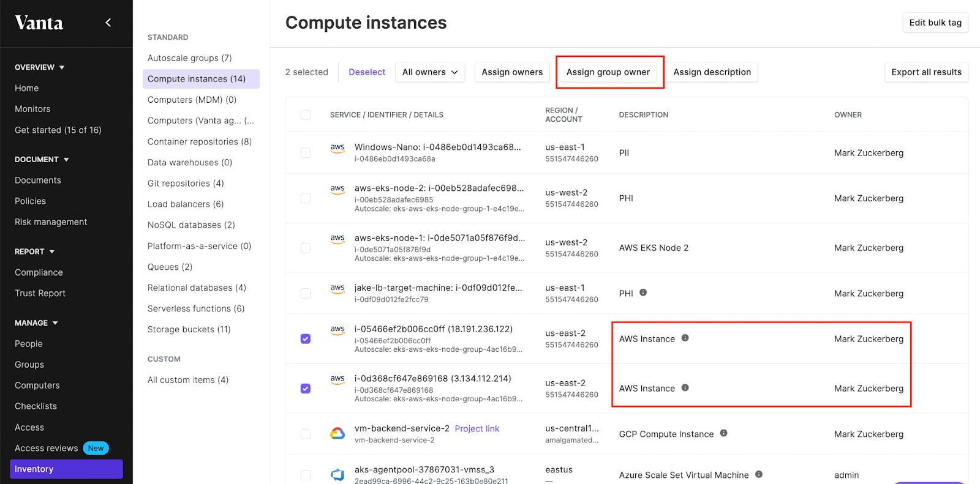
Task: Click AWS icon in jake-lb-target-machine row
Action: coord(337,288)
